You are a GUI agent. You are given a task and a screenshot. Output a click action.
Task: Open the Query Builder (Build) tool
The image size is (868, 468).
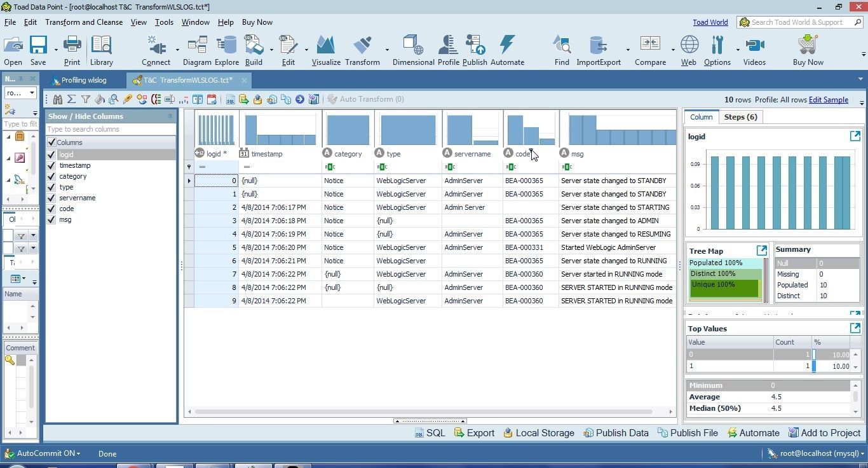coord(254,51)
